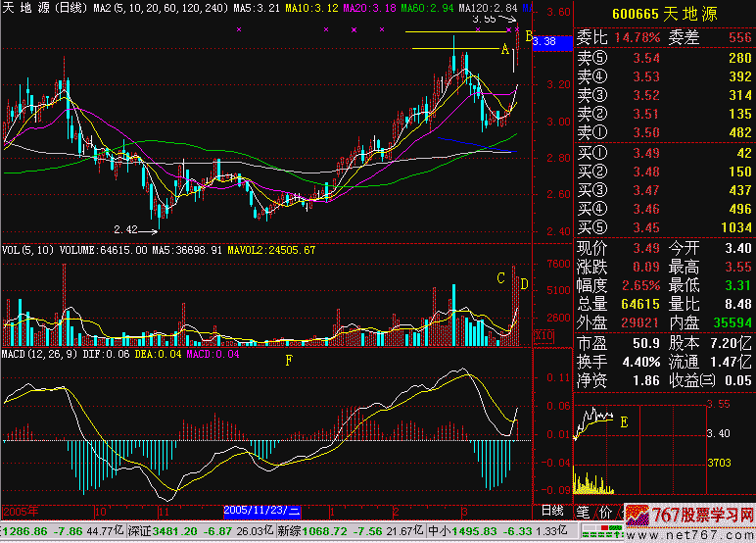Screen dimensions: 756x543
Task: Click the letter F marker in MACD panel
Action: tap(288, 361)
